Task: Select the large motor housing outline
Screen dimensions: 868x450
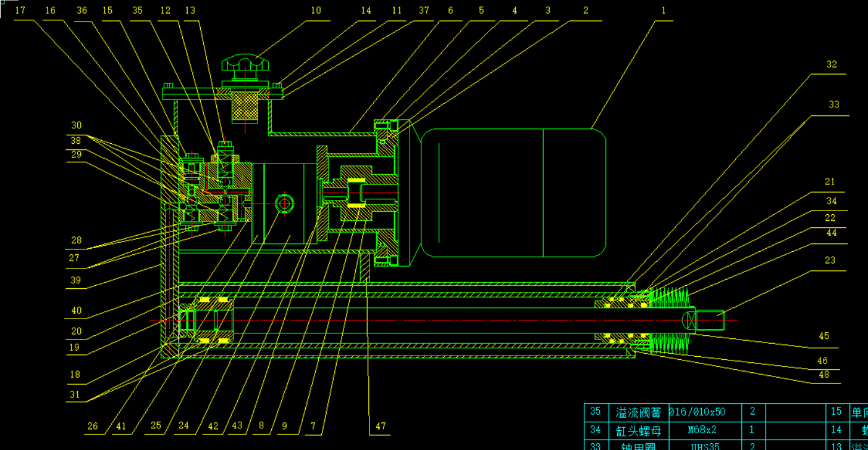Action: point(513,193)
